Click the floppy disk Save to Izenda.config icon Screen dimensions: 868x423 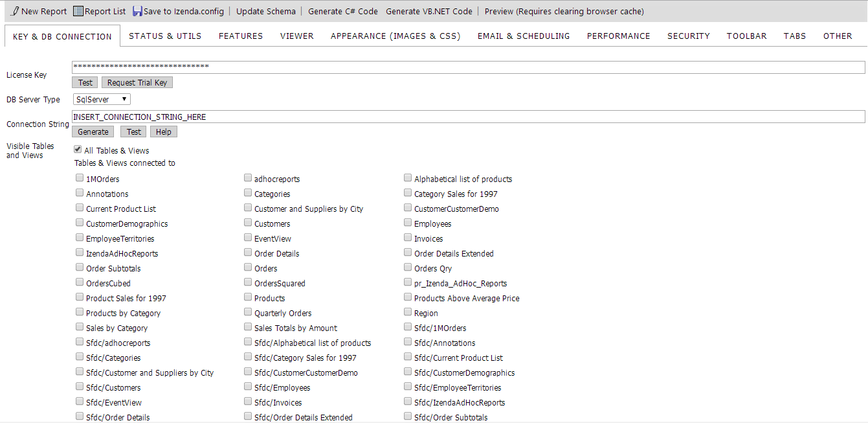pos(137,11)
